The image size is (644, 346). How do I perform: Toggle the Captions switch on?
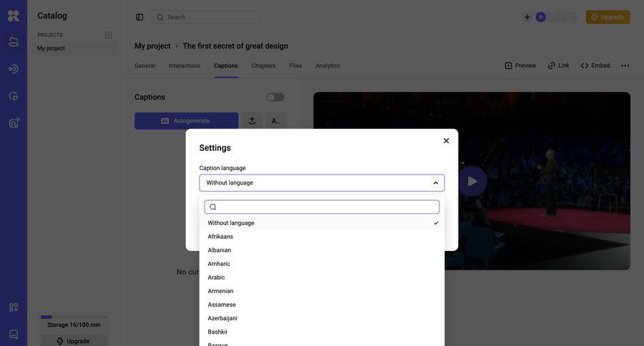275,97
